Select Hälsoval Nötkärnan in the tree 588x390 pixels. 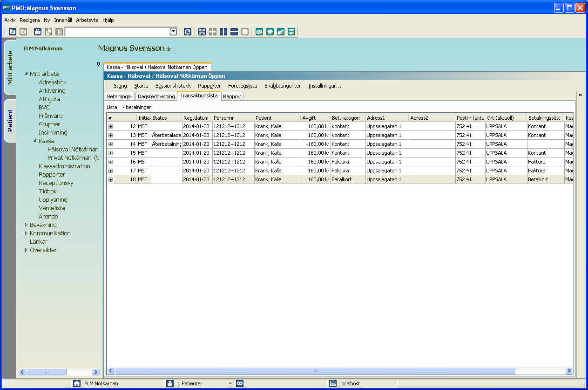tap(73, 149)
